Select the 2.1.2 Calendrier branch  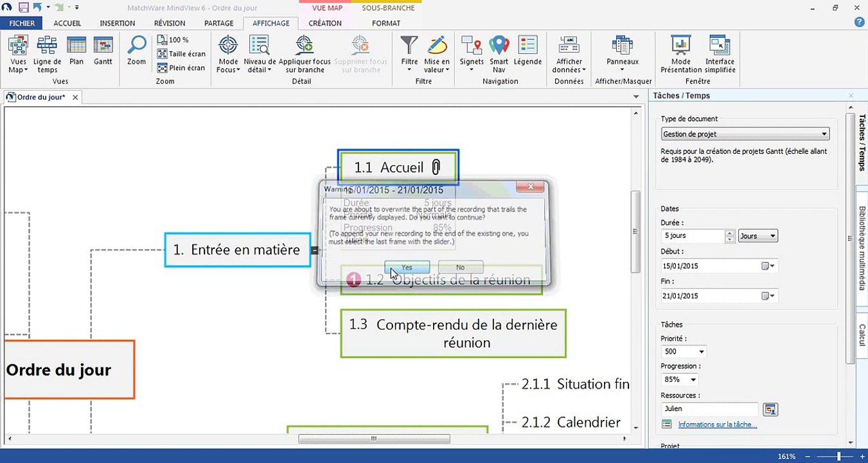[571, 422]
